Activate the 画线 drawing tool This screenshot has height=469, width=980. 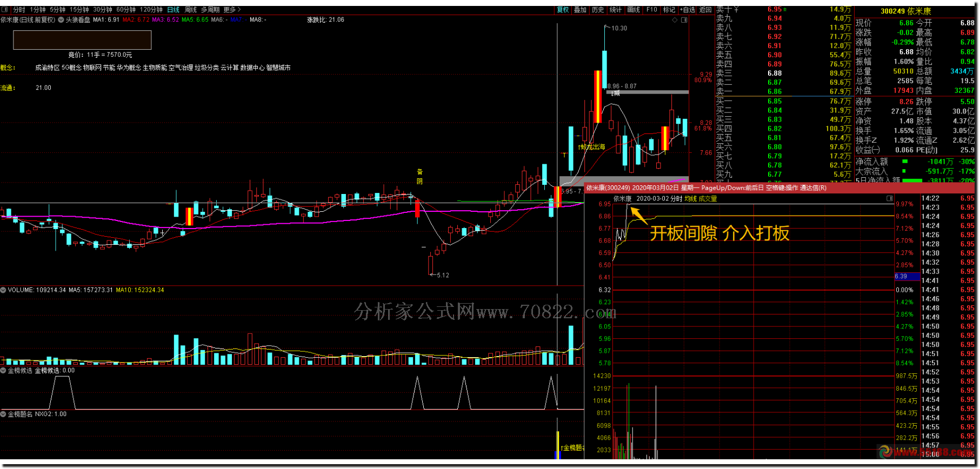pyautogui.click(x=634, y=10)
